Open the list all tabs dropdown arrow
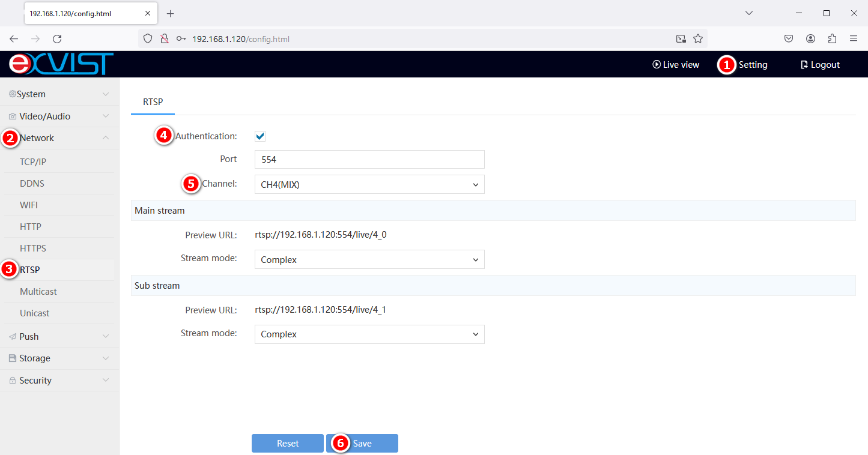This screenshot has height=455, width=868. (748, 13)
